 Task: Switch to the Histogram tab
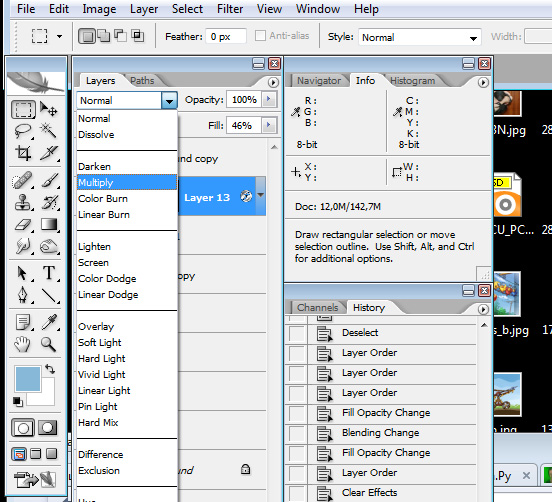[x=412, y=81]
